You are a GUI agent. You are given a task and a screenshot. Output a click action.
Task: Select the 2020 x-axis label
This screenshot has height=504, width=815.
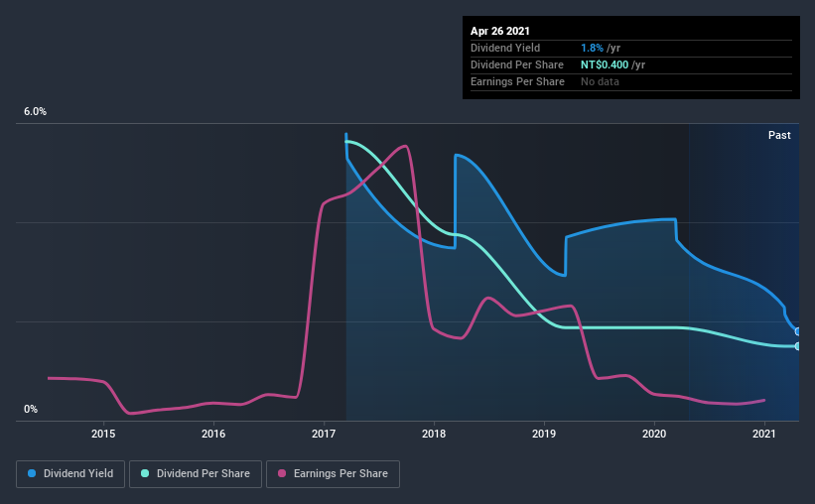tap(654, 434)
